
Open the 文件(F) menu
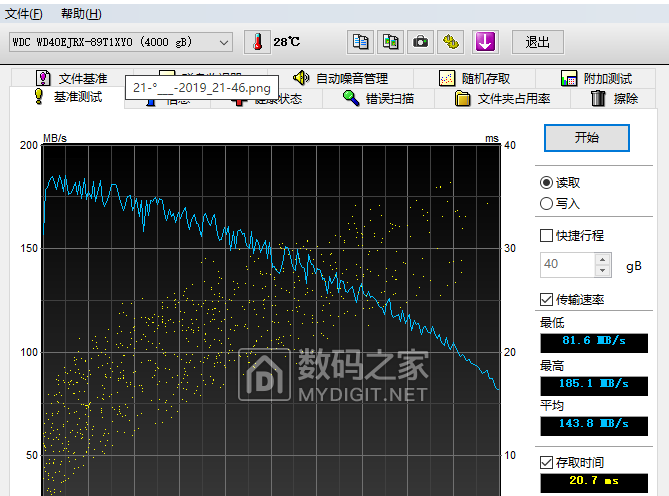point(24,14)
